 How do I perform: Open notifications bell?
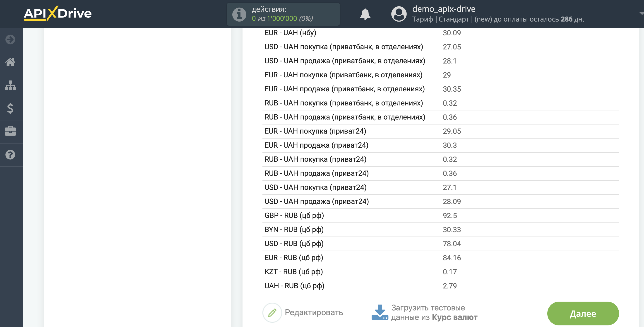[365, 14]
